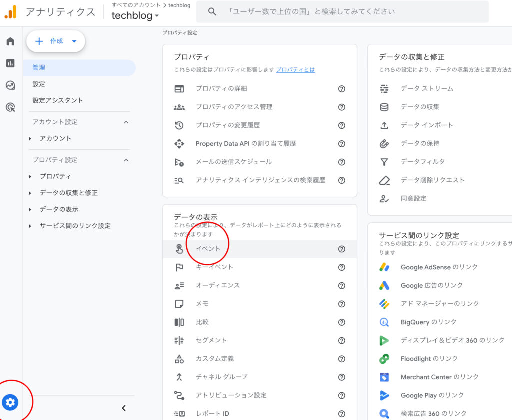The image size is (512, 420).
Task: Click the help icon for プロパティの詳細
Action: [341, 89]
